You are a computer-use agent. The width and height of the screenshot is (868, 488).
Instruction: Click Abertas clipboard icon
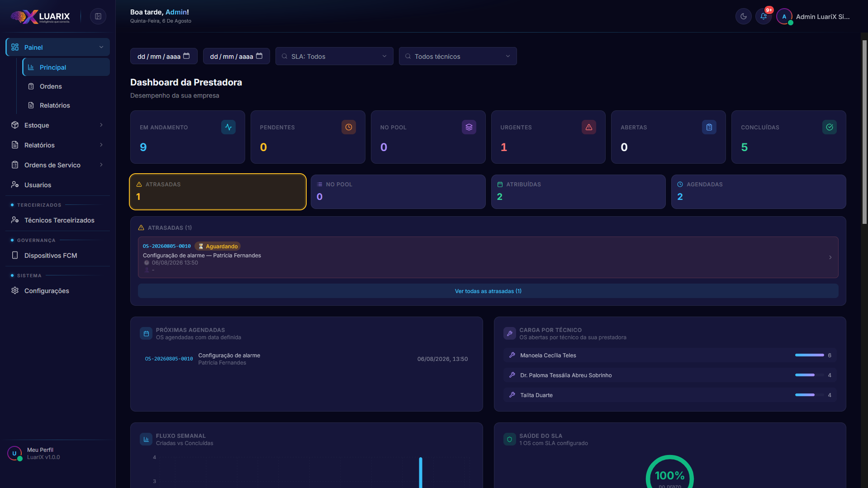pos(709,127)
